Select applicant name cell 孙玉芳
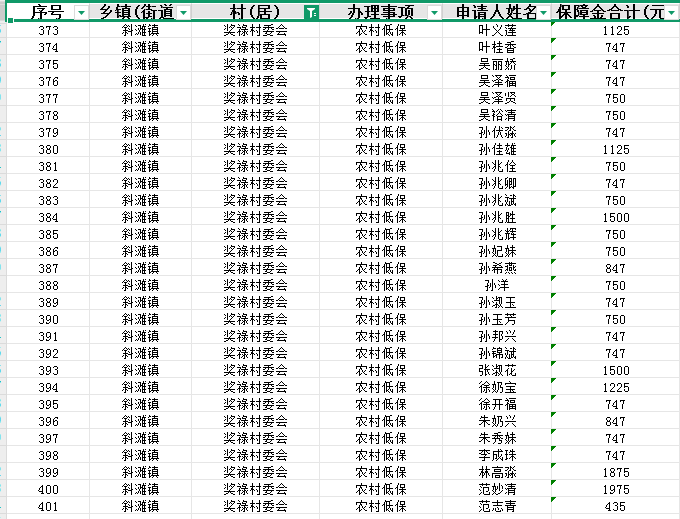 (x=497, y=319)
